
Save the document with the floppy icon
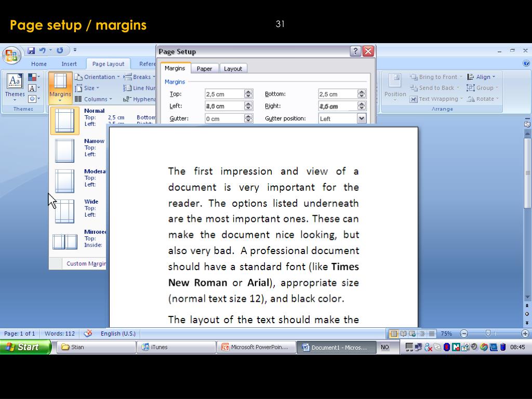coord(31,50)
